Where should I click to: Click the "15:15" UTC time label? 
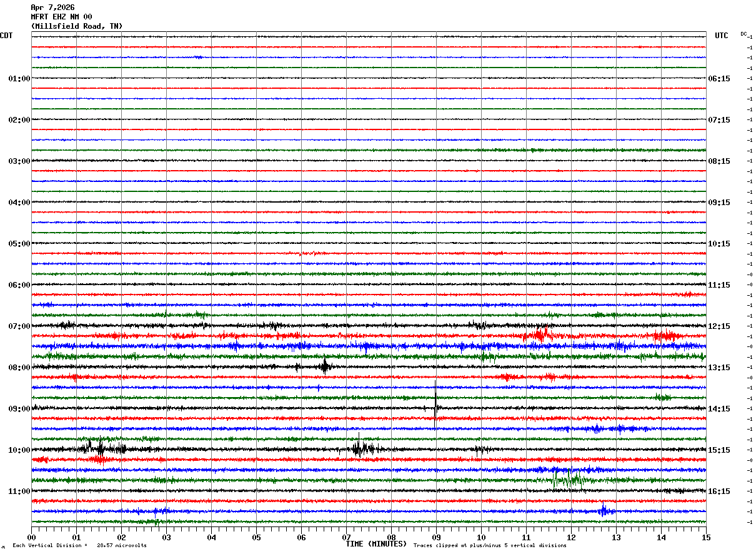pyautogui.click(x=719, y=450)
